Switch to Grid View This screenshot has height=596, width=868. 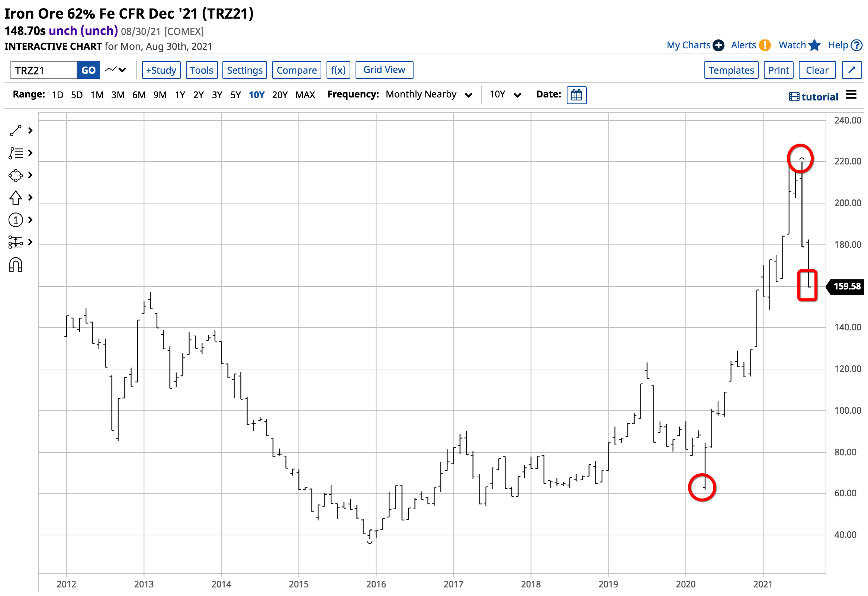pyautogui.click(x=384, y=70)
